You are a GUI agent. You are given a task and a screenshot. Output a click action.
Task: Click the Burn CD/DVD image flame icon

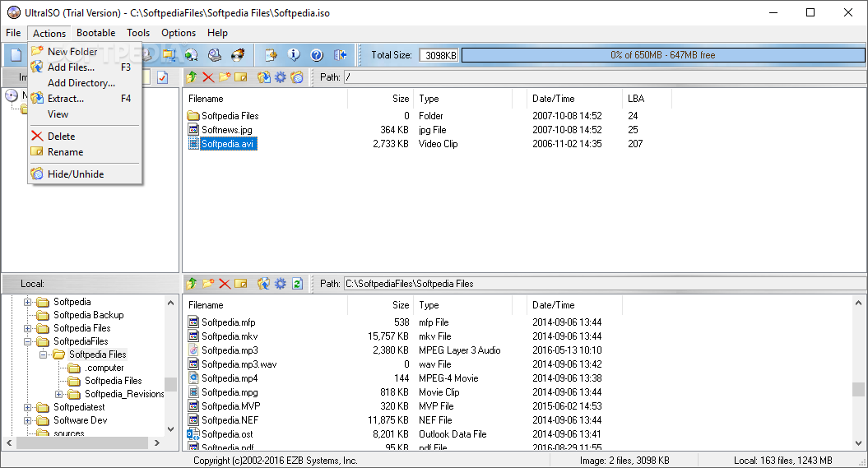click(238, 55)
